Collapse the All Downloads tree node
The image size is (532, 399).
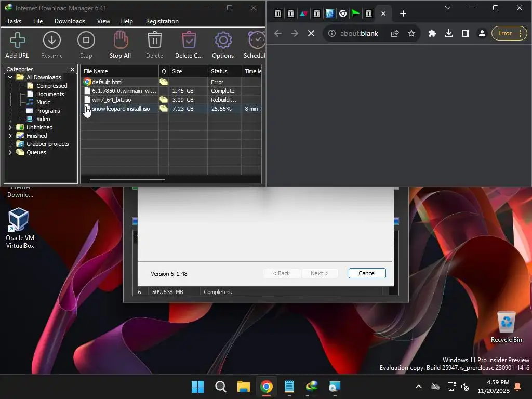tap(10, 77)
